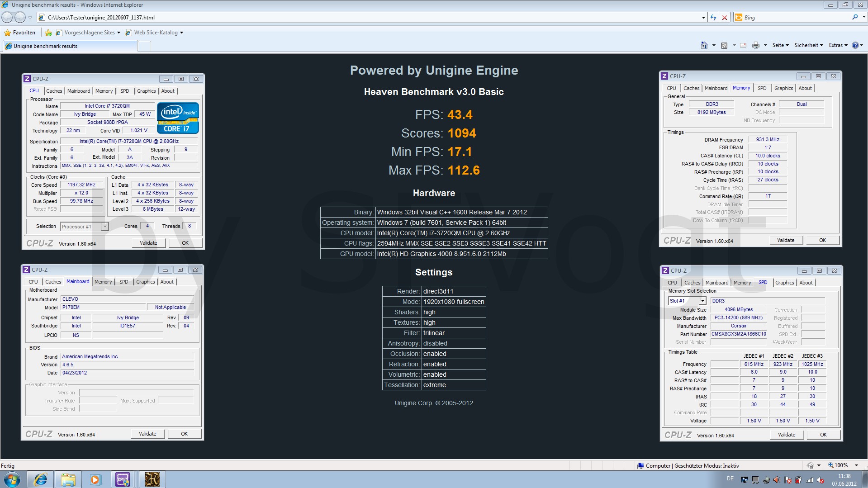
Task: Click the Show desktop strip at taskbar end
Action: point(864,479)
